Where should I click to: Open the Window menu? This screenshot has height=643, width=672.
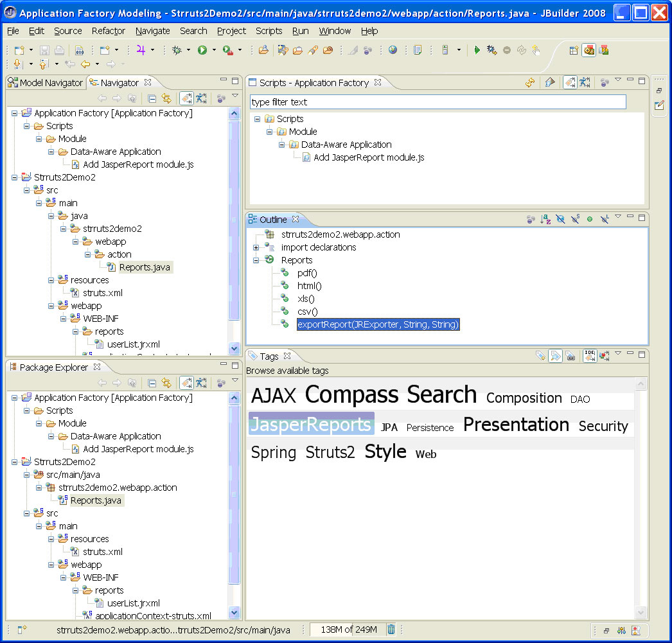(335, 31)
